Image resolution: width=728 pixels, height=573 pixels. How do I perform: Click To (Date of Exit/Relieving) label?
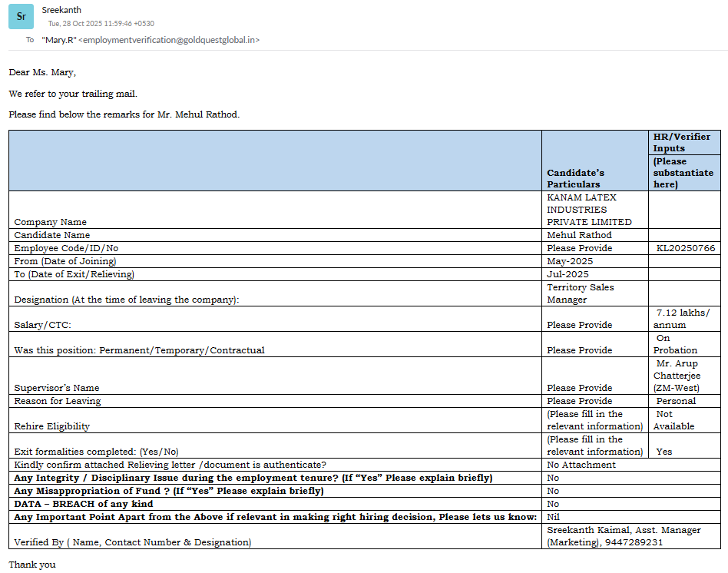[x=74, y=274]
